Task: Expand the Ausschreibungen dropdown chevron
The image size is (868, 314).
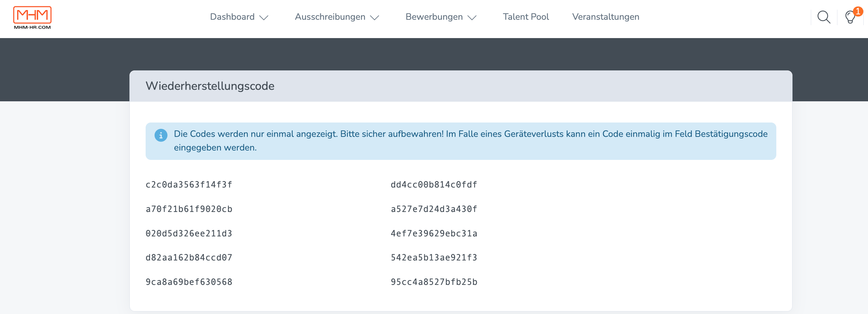Action: coord(375,18)
